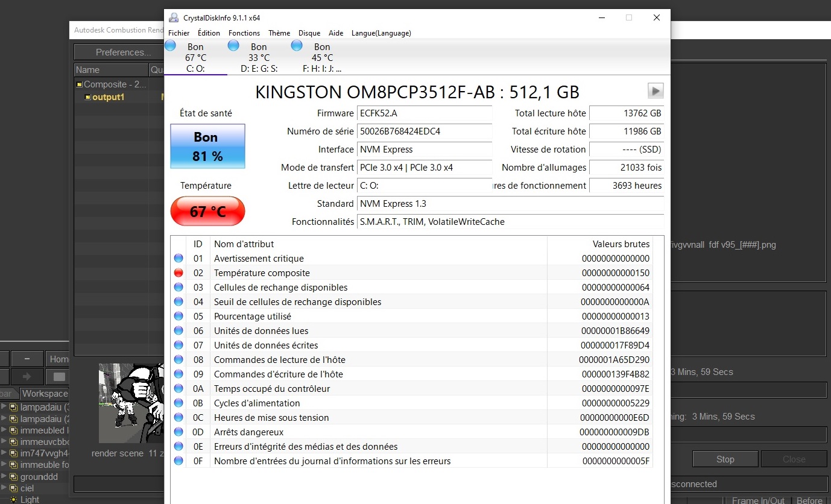Click the Firmware field ECFK52.A

425,113
